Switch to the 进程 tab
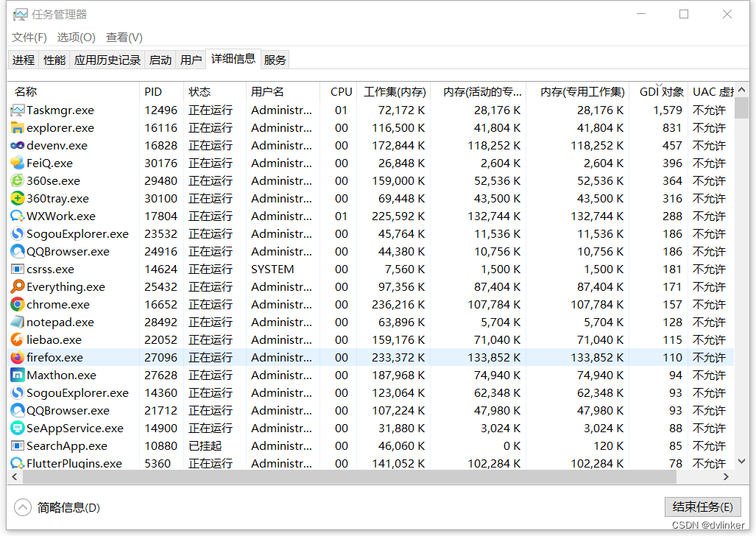This screenshot has height=536, width=756. (24, 60)
